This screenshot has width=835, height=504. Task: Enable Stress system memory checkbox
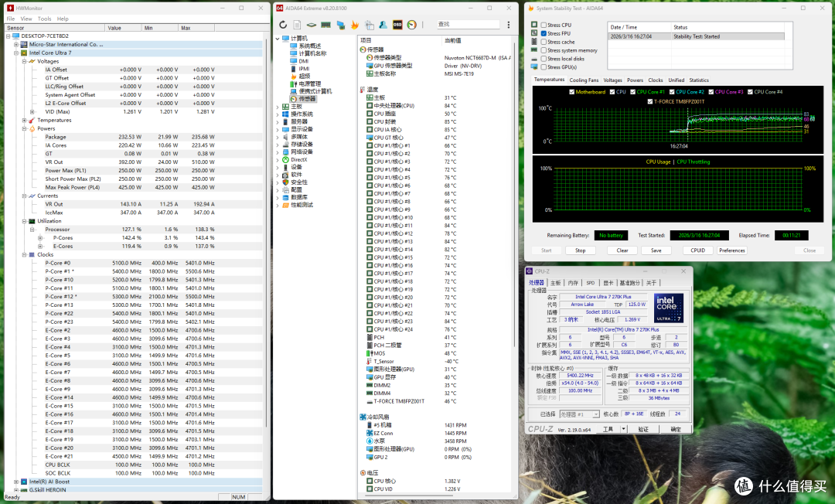[544, 50]
